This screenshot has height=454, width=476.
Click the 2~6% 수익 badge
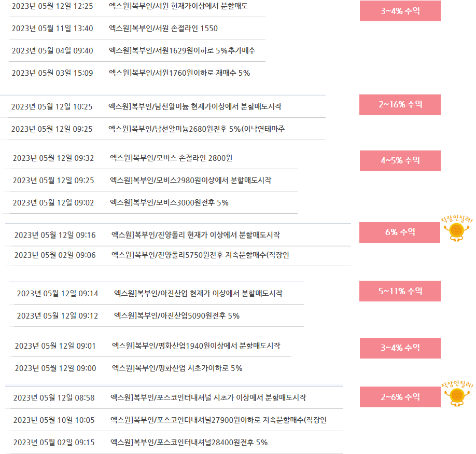400,397
